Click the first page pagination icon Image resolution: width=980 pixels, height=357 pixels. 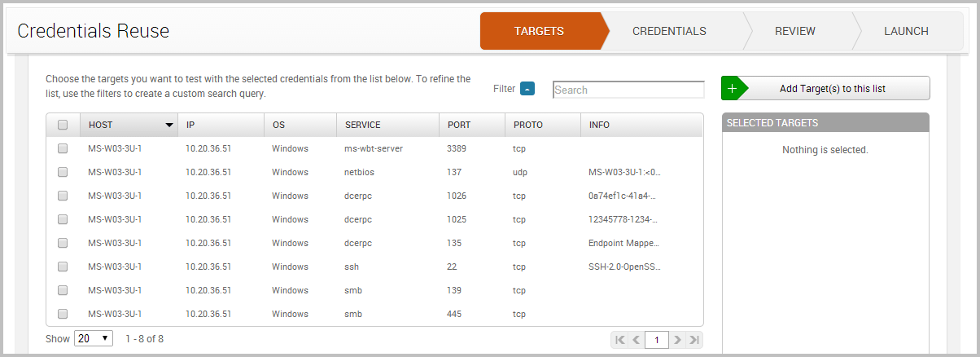pyautogui.click(x=620, y=339)
